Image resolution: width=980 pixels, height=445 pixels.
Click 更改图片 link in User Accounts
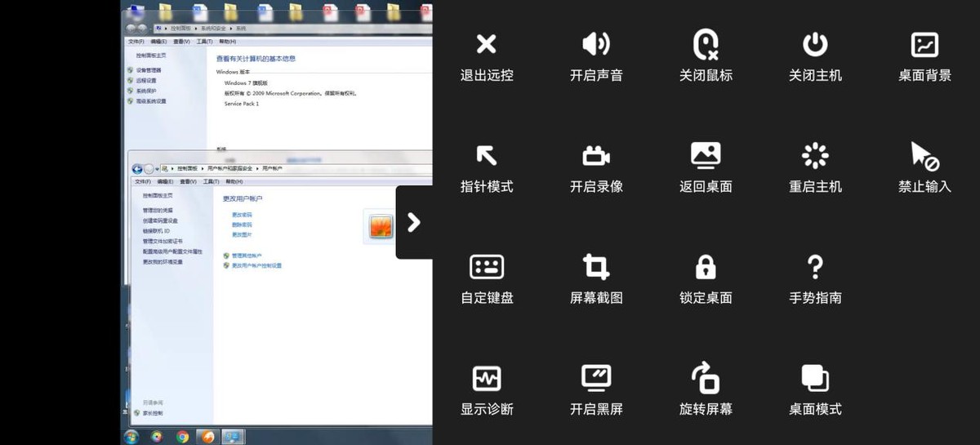coord(242,234)
